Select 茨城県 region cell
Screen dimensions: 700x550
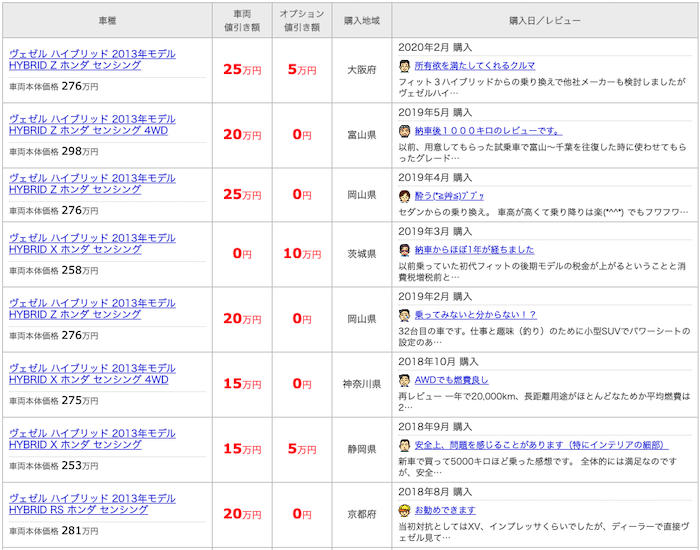[x=362, y=254]
